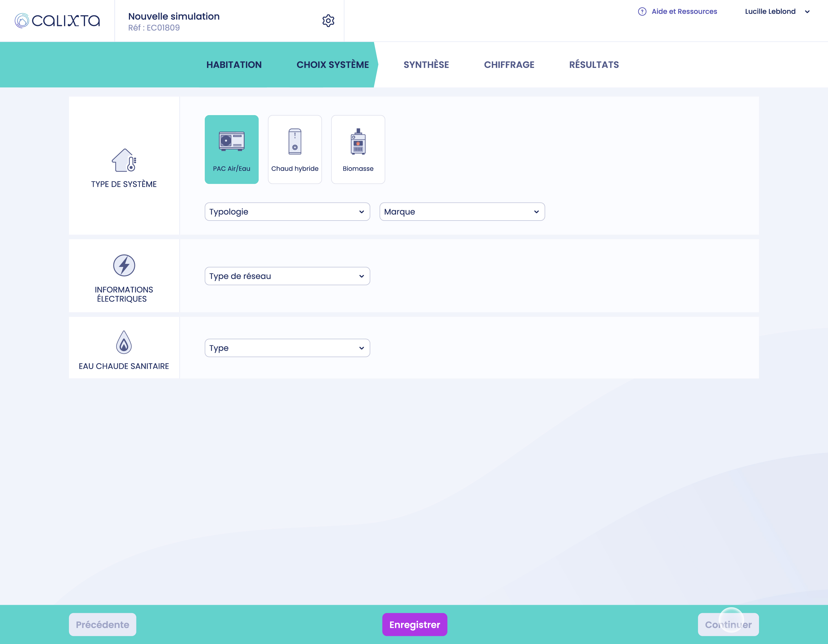Click the hot water flame drop icon
Screen dimensions: 828x644
pyautogui.click(x=124, y=342)
